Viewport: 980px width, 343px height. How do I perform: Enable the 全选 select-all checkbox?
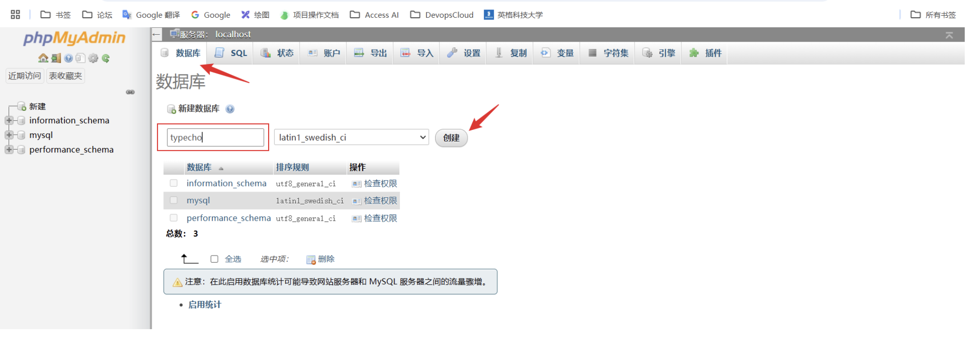click(214, 259)
